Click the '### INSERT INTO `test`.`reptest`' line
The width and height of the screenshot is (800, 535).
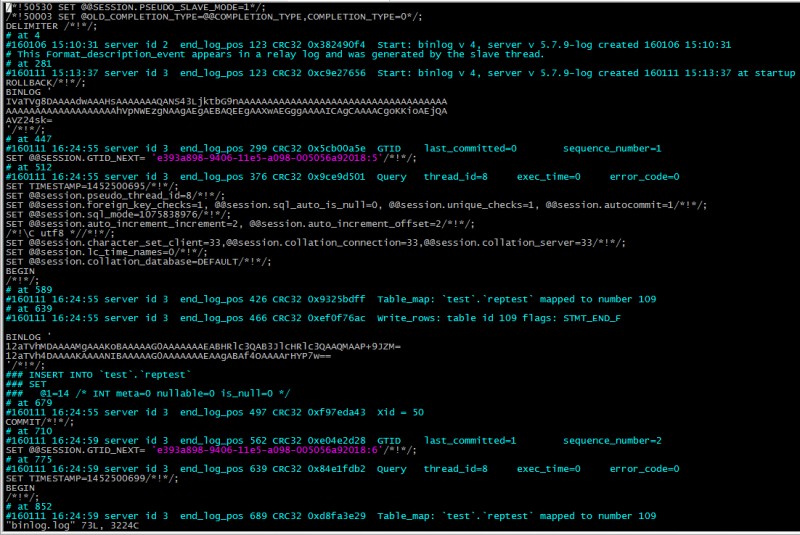click(x=98, y=375)
